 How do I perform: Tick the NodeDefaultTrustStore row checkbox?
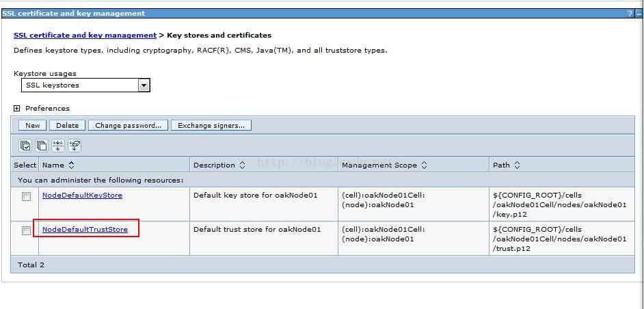pyautogui.click(x=26, y=231)
